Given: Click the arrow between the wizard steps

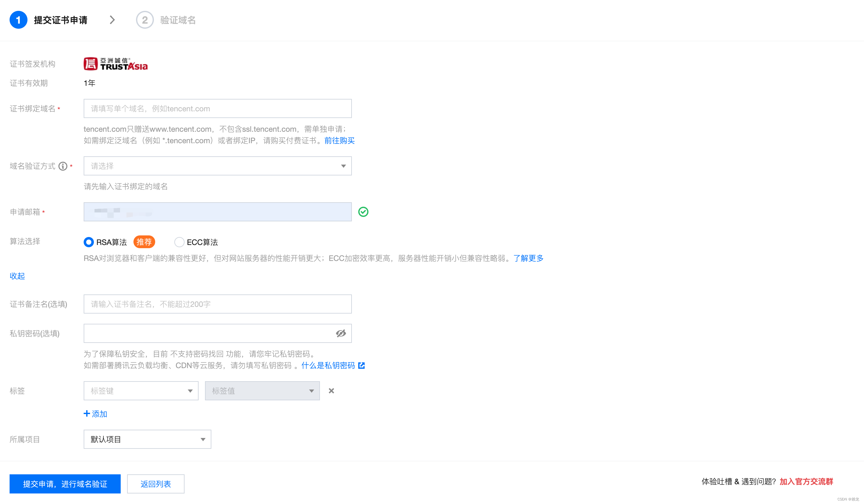Looking at the screenshot, I should point(112,20).
